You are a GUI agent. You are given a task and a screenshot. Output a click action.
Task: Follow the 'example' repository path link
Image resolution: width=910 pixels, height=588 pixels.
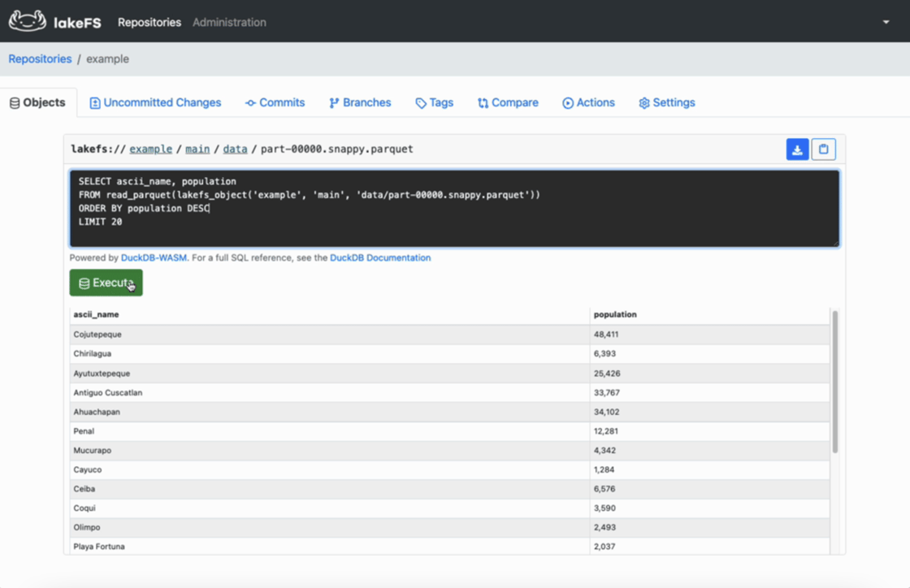pyautogui.click(x=151, y=149)
